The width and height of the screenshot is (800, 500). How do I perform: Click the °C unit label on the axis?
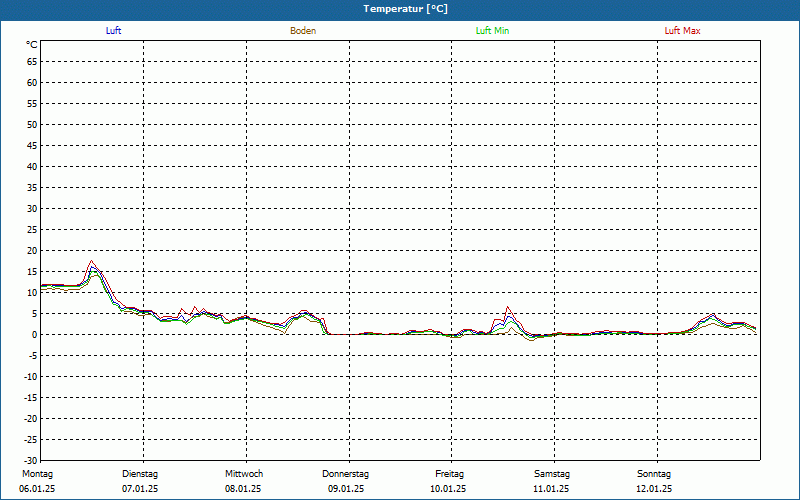click(x=32, y=45)
